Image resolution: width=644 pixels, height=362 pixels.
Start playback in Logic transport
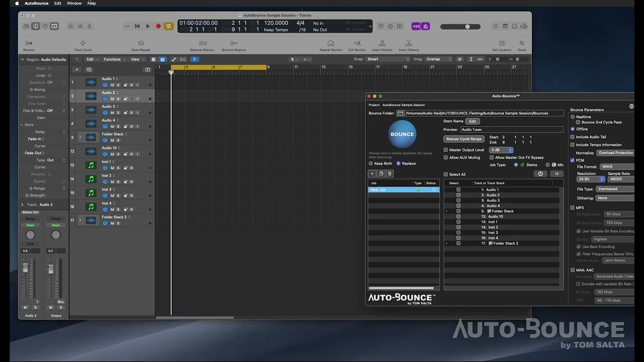(148, 26)
